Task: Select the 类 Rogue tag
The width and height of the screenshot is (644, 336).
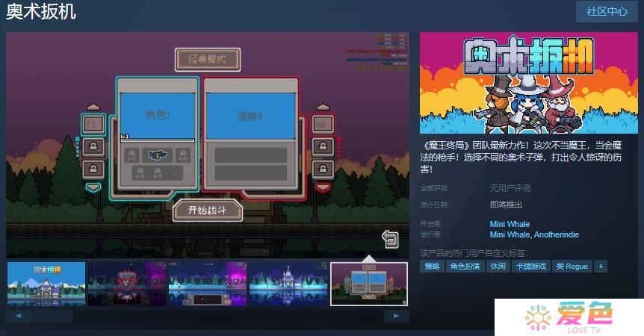Action: pyautogui.click(x=572, y=267)
